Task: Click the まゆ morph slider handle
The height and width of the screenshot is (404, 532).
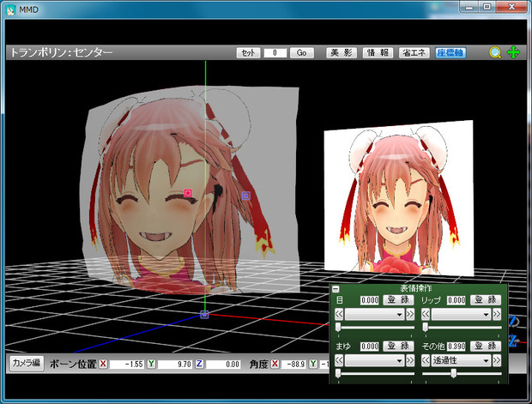Action: 338,373
